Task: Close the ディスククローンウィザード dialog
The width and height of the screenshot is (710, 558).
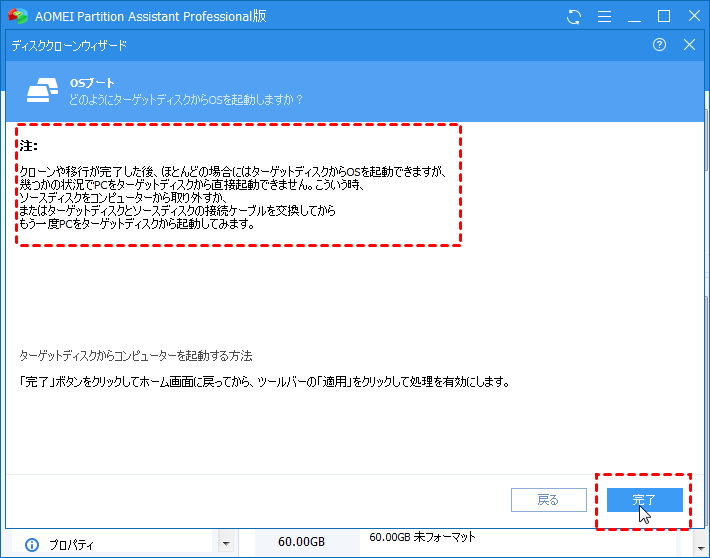Action: click(x=689, y=44)
